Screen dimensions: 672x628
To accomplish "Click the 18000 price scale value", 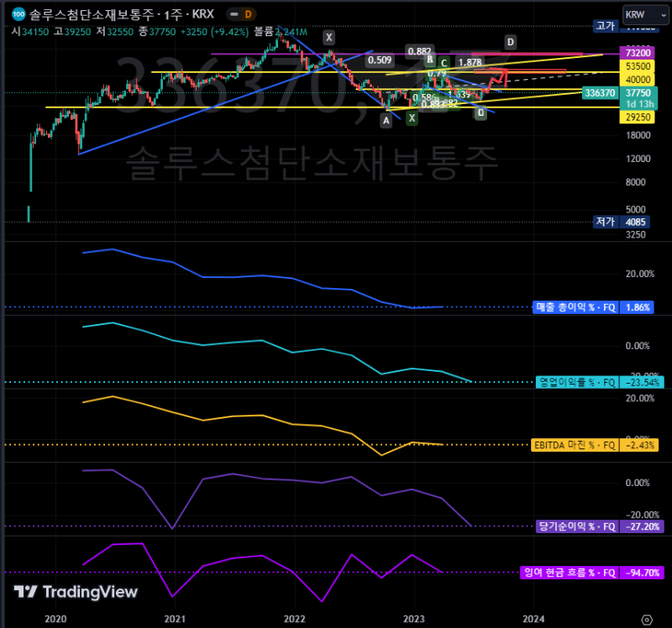I will [x=638, y=135].
